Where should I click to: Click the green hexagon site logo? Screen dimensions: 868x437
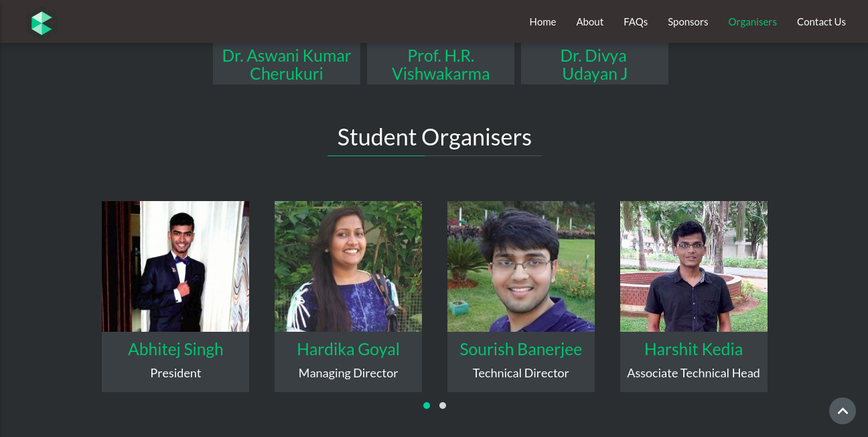pos(42,23)
